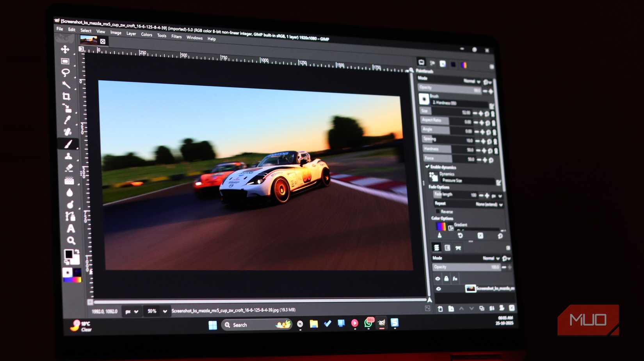The width and height of the screenshot is (644, 361).
Task: Open the Free Select lasso tool
Action: point(66,72)
